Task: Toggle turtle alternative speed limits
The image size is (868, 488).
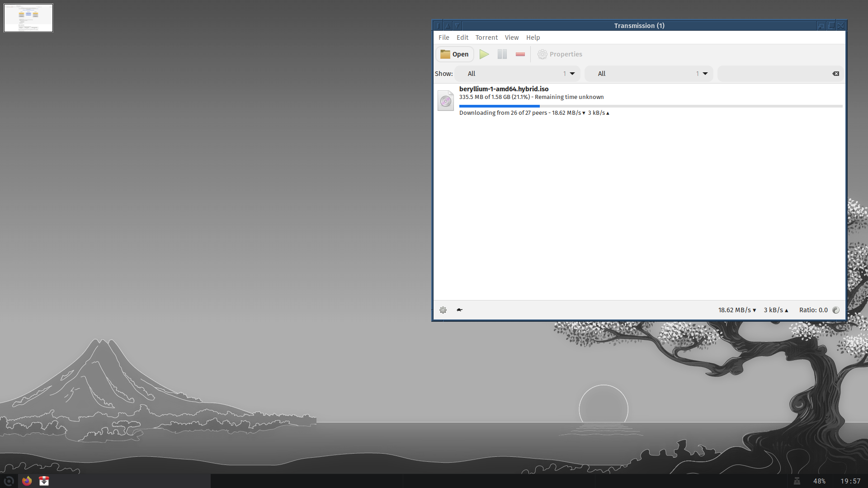Action: pos(459,310)
